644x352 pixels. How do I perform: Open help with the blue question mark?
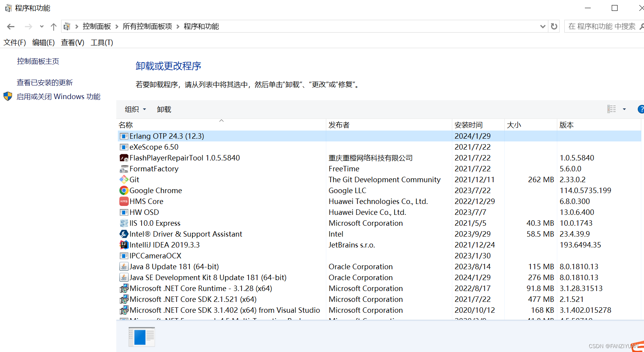click(641, 109)
